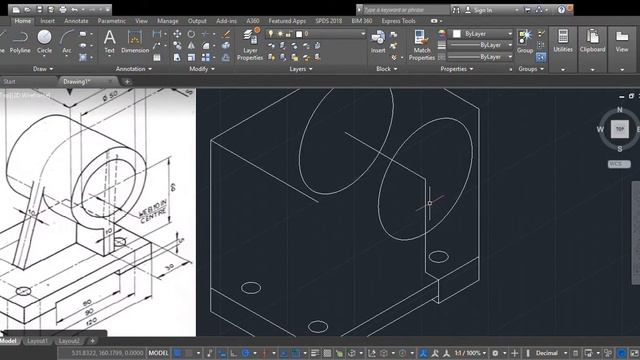Open the multiline Text tool
Screen dimensions: 640x360
[109, 42]
